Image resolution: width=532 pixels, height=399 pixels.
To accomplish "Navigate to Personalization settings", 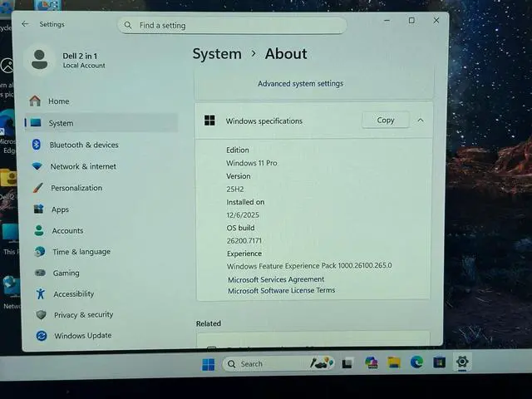I will point(76,188).
